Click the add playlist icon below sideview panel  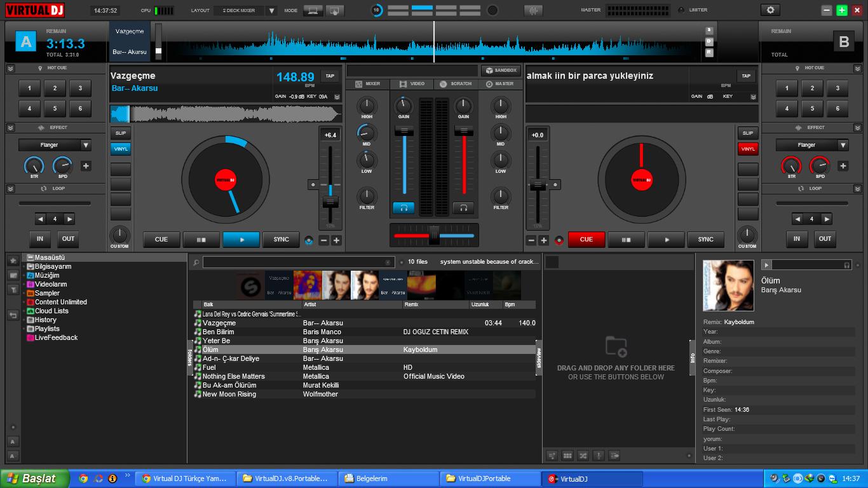pos(552,456)
